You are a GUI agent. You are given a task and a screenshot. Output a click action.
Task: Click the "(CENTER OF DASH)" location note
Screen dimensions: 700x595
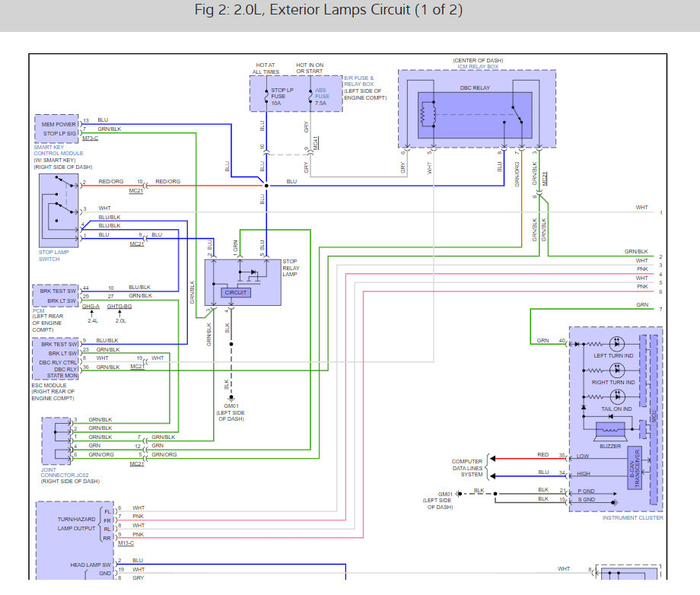click(x=478, y=60)
